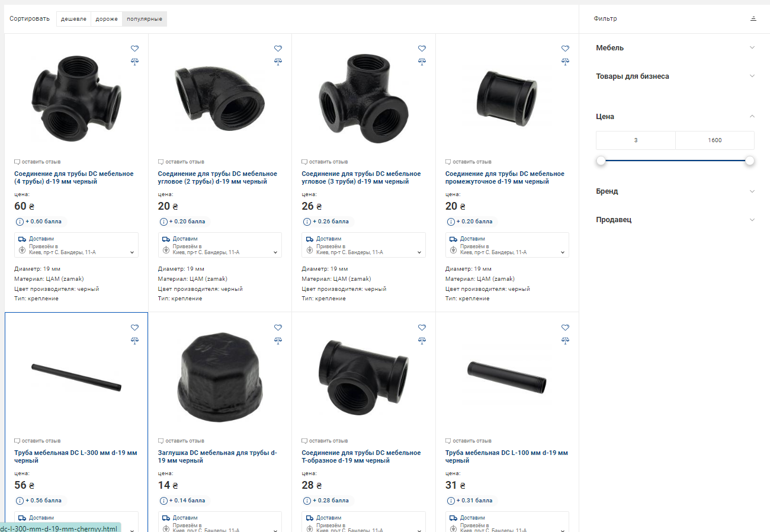The width and height of the screenshot is (770, 532).
Task: Open the Т-образное connector product link
Action: pos(361,457)
